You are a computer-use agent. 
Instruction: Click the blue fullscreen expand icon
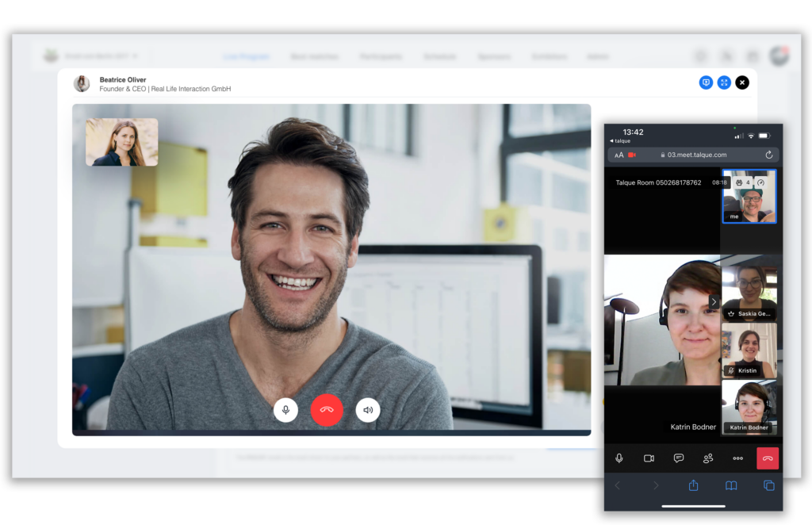coord(724,82)
